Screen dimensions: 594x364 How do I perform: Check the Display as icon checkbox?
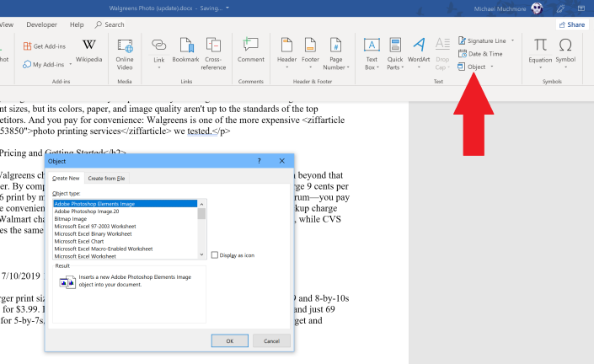point(214,255)
